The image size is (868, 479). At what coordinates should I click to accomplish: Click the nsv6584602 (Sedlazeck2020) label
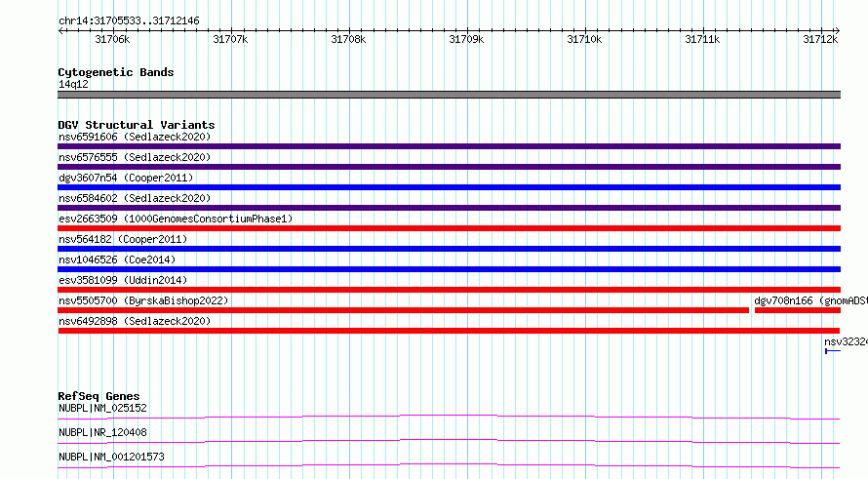pos(135,198)
